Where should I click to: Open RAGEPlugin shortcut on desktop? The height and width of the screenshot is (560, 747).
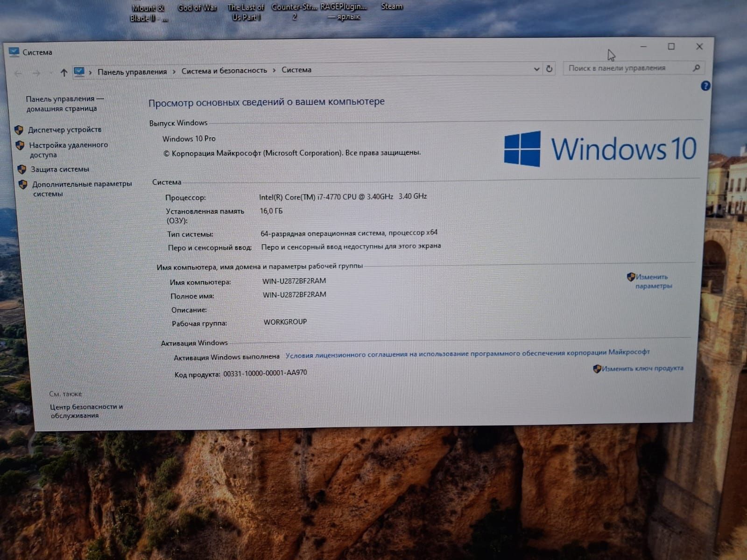(343, 12)
